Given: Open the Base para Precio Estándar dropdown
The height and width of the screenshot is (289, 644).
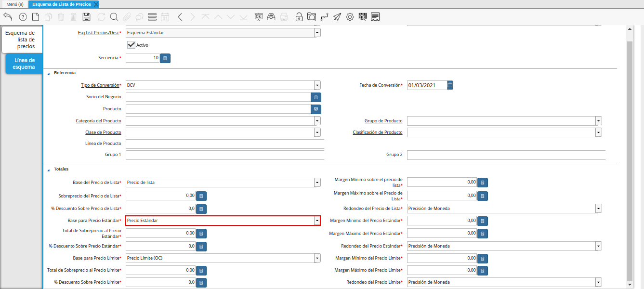Looking at the screenshot, I should 317,221.
